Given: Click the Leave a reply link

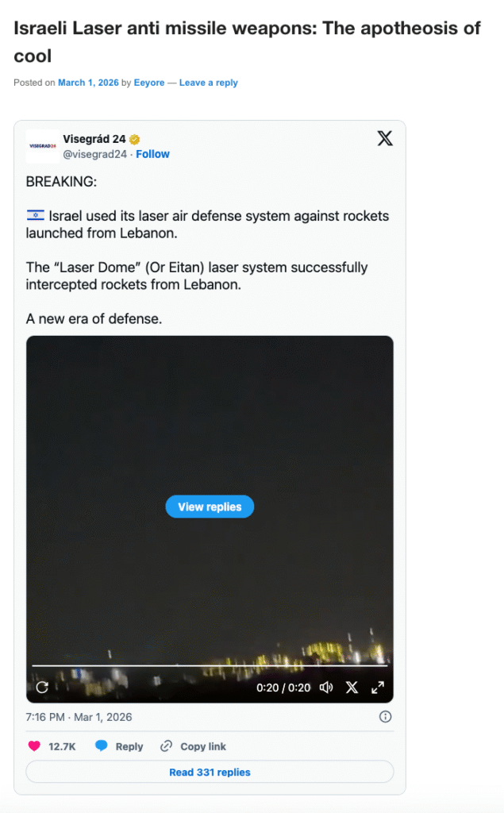Looking at the screenshot, I should coord(208,83).
